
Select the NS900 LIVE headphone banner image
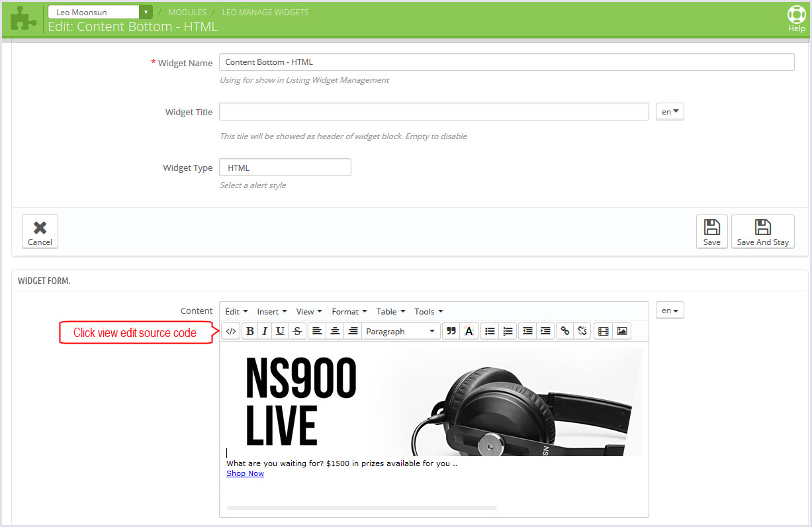[x=434, y=403]
